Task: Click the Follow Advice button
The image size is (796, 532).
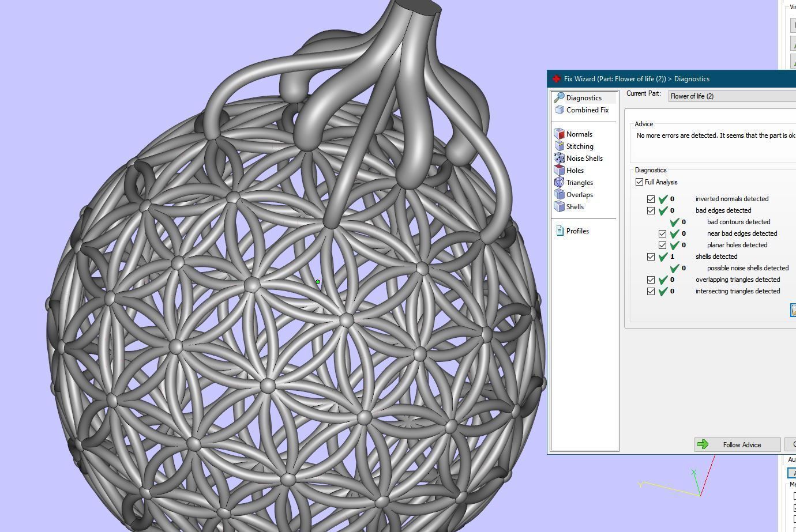Action: [x=737, y=444]
